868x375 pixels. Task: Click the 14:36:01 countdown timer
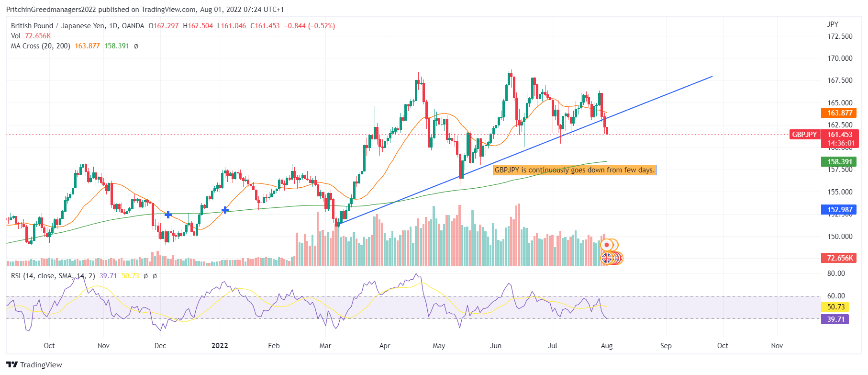click(x=840, y=143)
